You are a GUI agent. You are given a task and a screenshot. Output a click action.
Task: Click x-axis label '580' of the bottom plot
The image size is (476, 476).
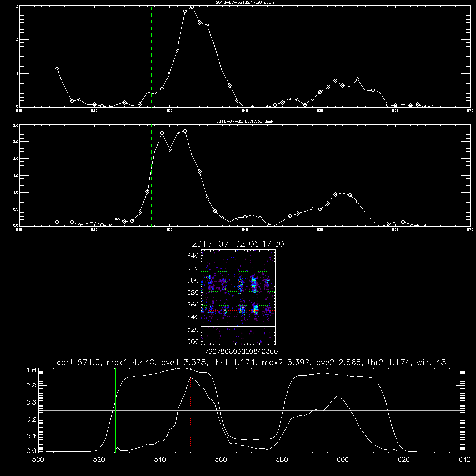click(x=282, y=460)
